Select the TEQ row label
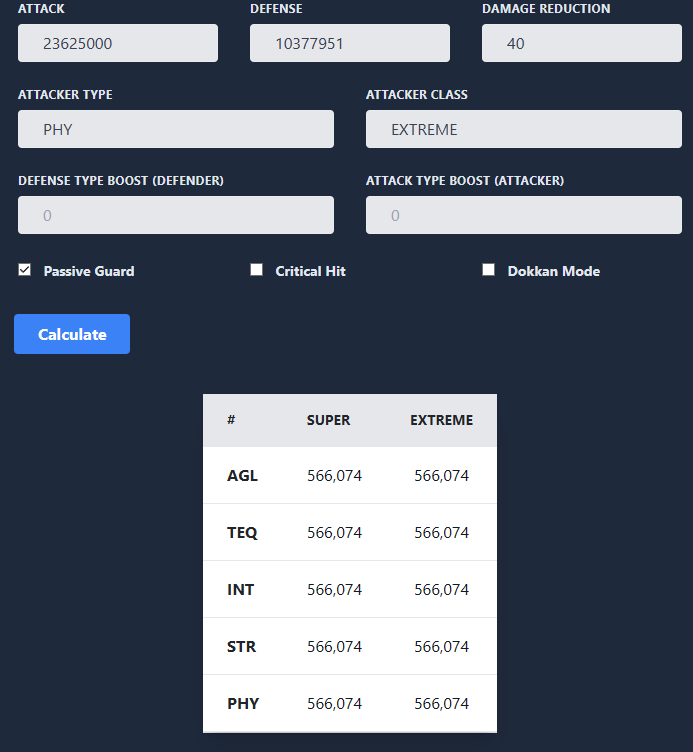The width and height of the screenshot is (693, 752). [242, 533]
